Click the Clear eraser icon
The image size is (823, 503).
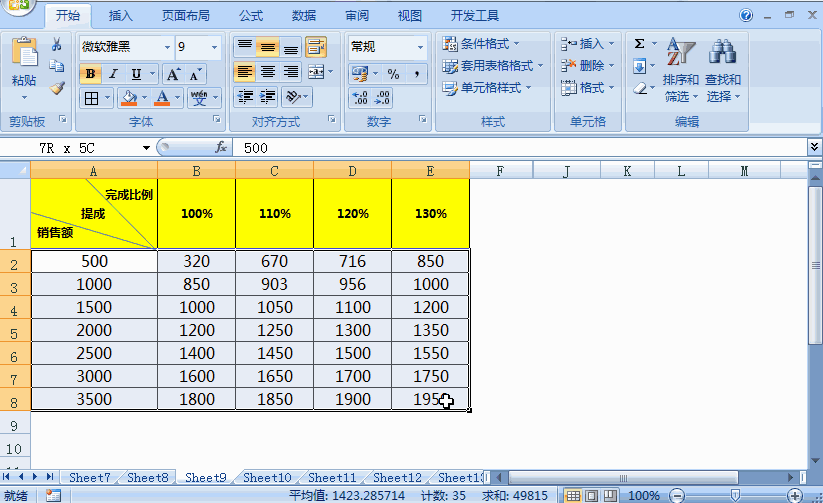(x=639, y=88)
